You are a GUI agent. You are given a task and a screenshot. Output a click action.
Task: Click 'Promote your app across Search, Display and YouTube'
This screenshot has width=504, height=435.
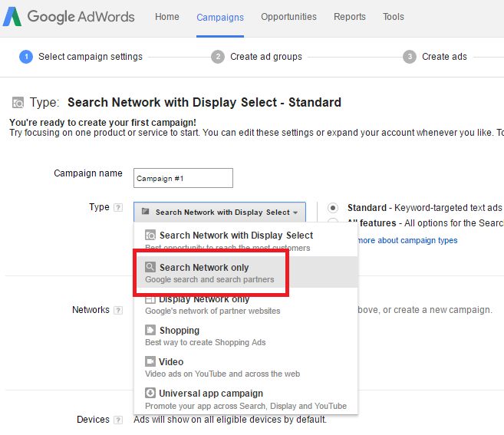246,406
